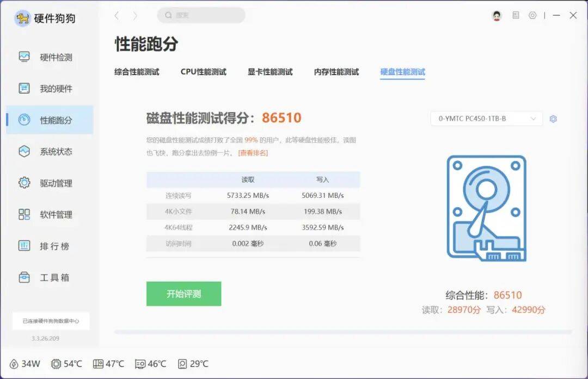Open 软件管理 software grid icon
This screenshot has width=588, height=379.
click(x=24, y=214)
